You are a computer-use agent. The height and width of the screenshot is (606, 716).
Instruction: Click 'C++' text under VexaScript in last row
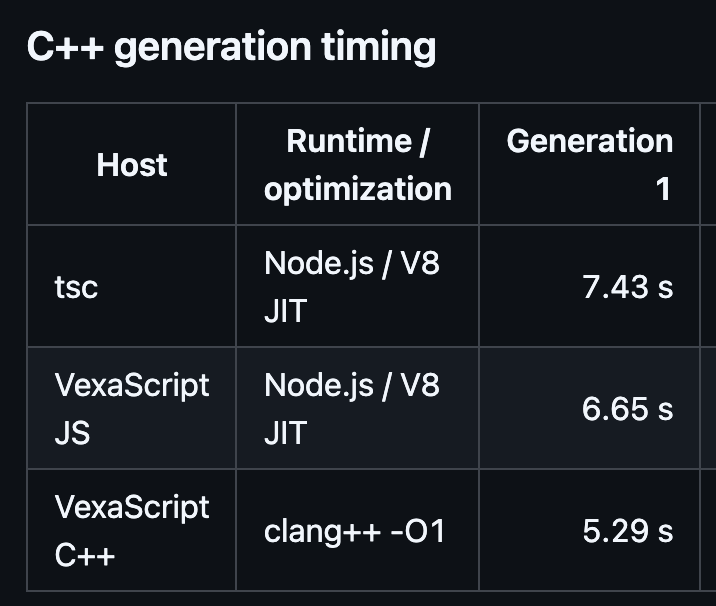85,555
